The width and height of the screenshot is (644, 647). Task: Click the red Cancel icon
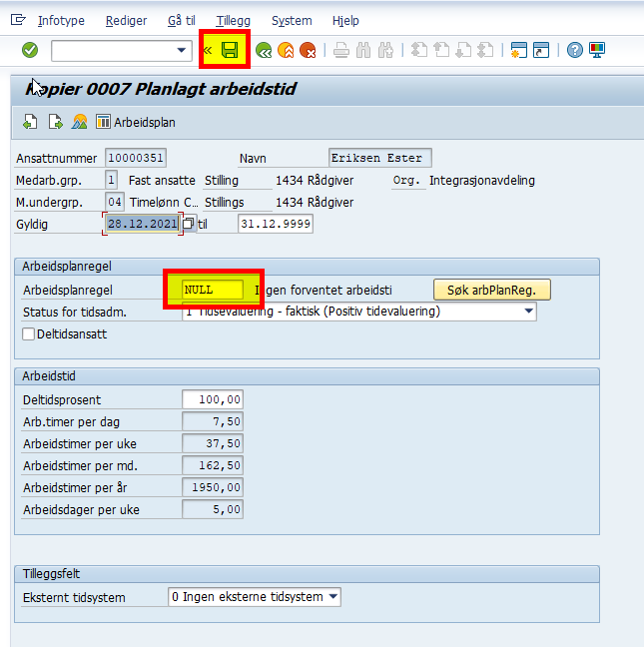(308, 50)
